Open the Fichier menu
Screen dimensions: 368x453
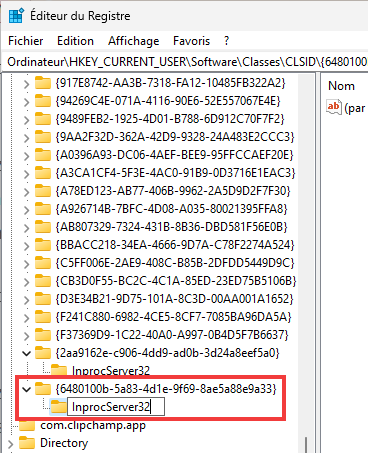[26, 41]
